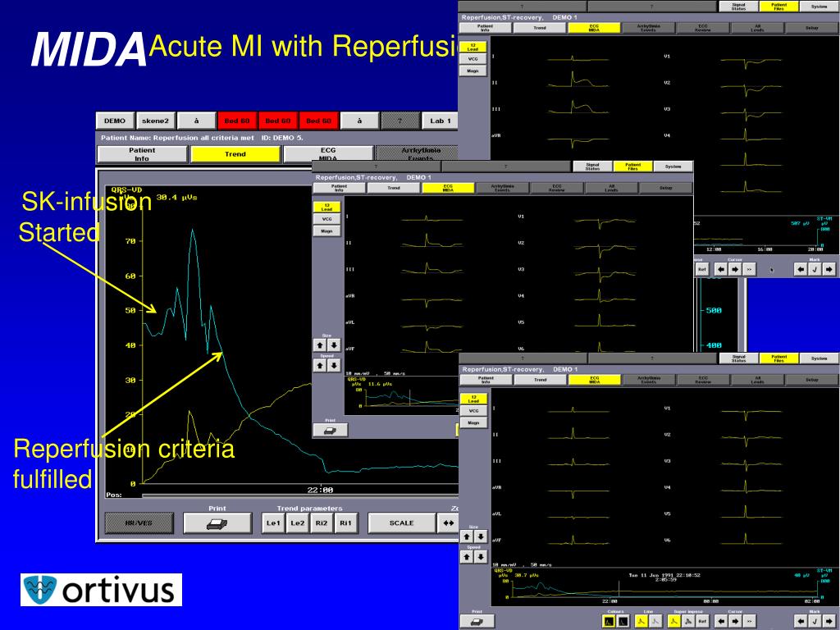Viewport: 840px width, 630px height.
Task: Select the yellow Line style icon
Action: point(641,622)
